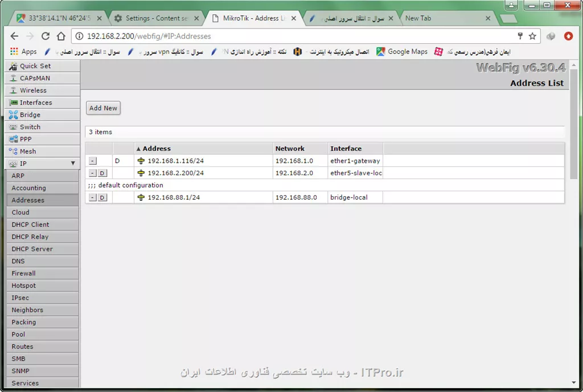Click the Bridge icon in sidebar
The height and width of the screenshot is (392, 583).
[x=14, y=115]
